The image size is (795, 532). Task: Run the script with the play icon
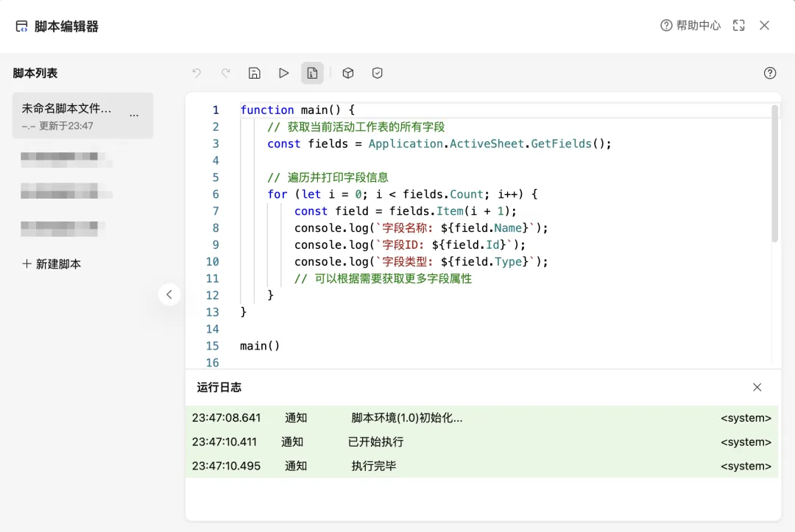click(283, 73)
